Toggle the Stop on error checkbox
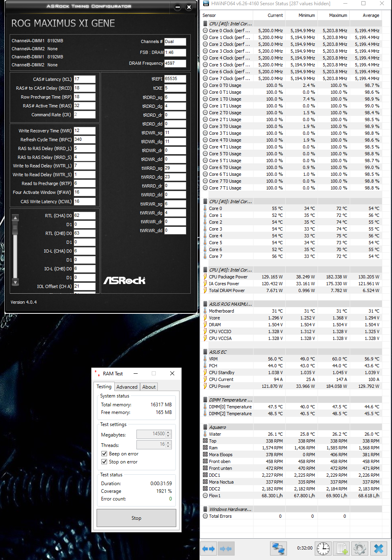392x560 pixels. point(104,462)
